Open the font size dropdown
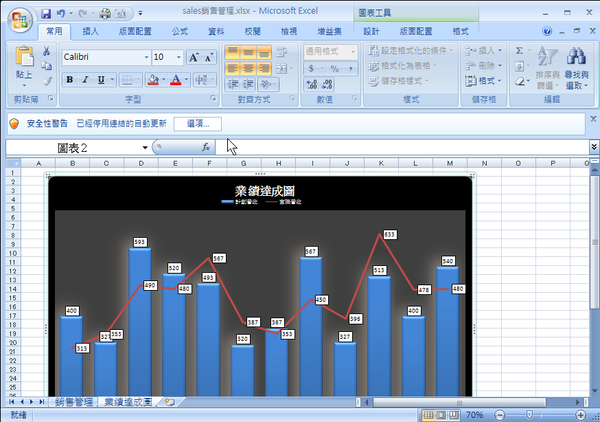This screenshot has width=600, height=422. point(178,57)
